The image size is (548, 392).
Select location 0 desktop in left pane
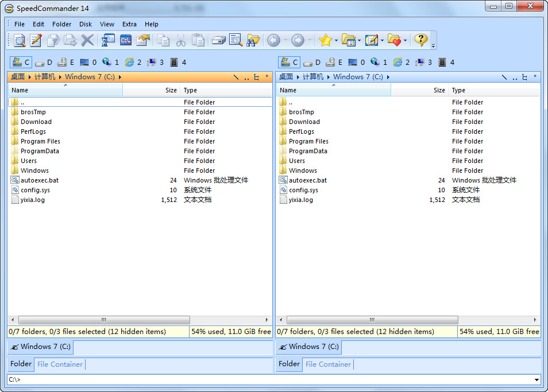(x=88, y=63)
